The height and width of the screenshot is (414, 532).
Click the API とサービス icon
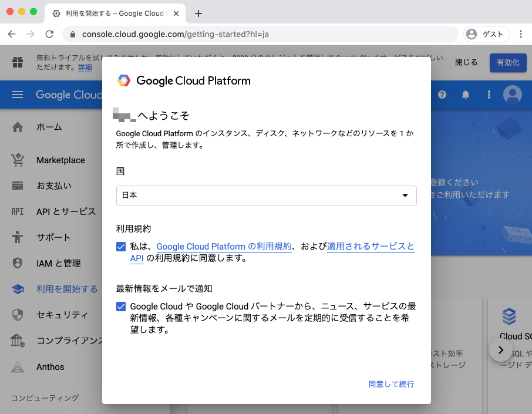click(18, 212)
